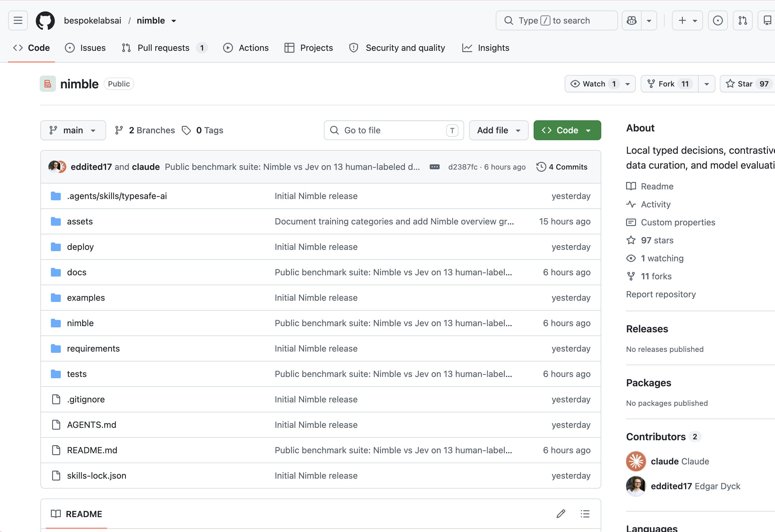Open the issues inbox icon in header

[718, 21]
